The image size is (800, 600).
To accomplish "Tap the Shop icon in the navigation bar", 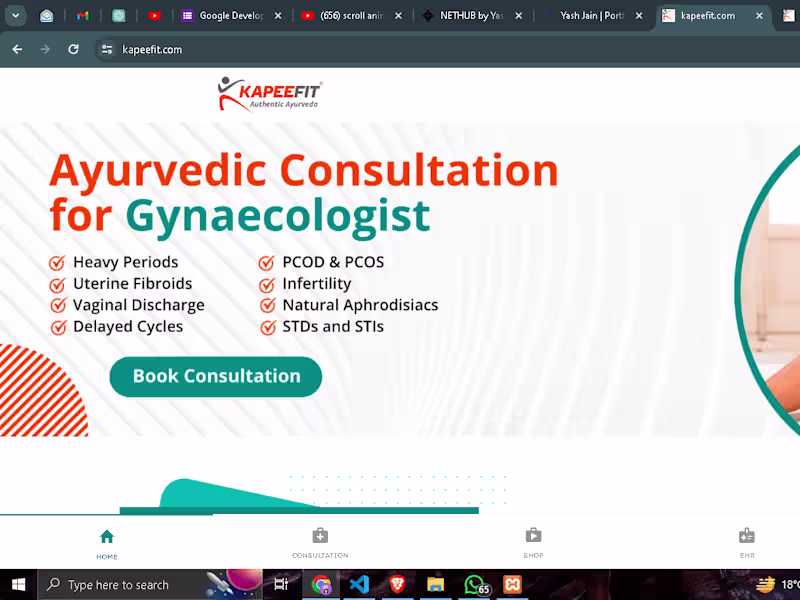I will coord(533,535).
